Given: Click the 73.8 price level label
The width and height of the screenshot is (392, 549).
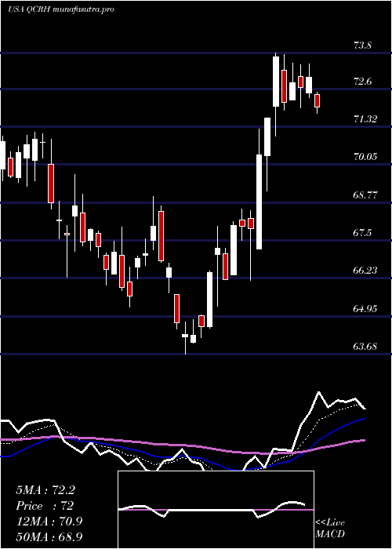Looking at the screenshot, I should (362, 45).
